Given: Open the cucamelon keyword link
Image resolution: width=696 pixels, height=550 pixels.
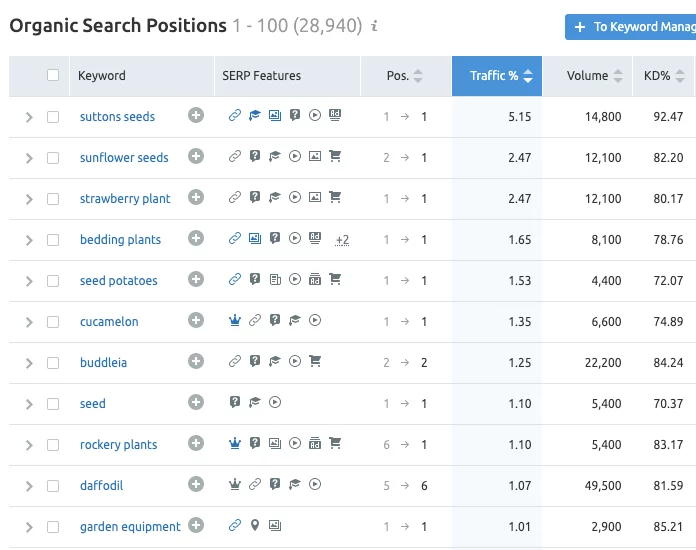Looking at the screenshot, I should coord(109,322).
